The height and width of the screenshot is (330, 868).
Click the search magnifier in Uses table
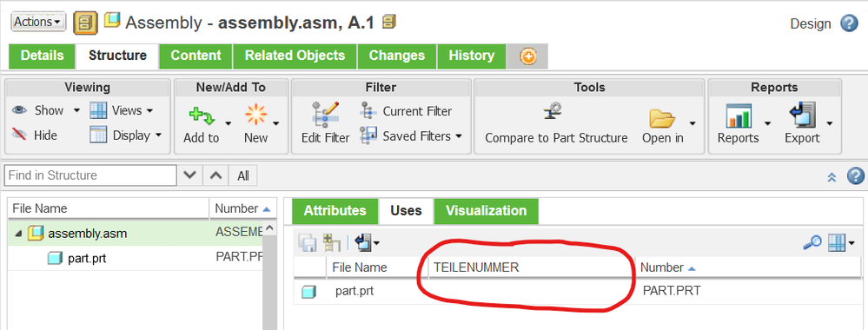coord(812,242)
